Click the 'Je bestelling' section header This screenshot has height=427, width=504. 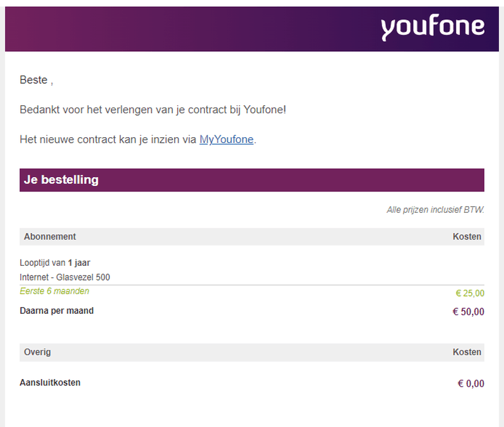pos(62,180)
